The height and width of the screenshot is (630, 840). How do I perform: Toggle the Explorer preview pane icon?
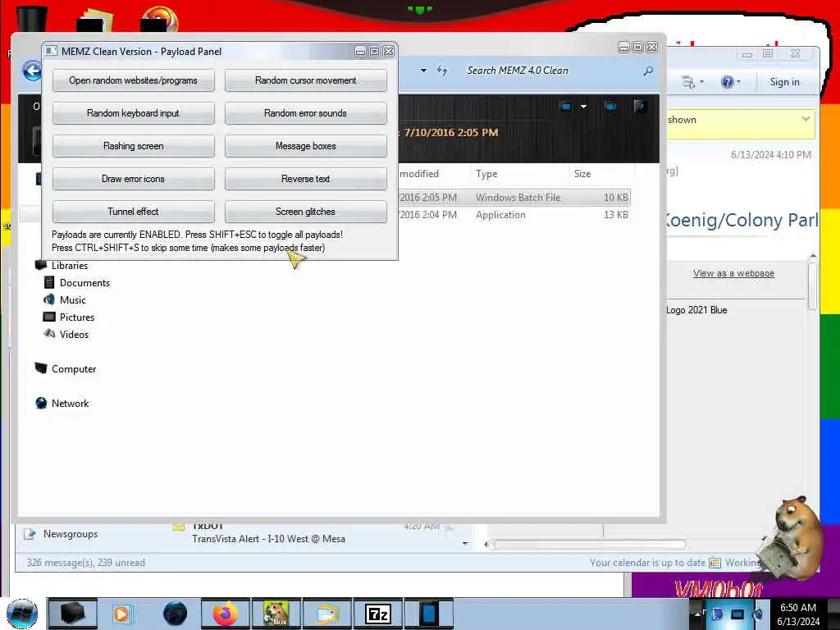pos(610,107)
